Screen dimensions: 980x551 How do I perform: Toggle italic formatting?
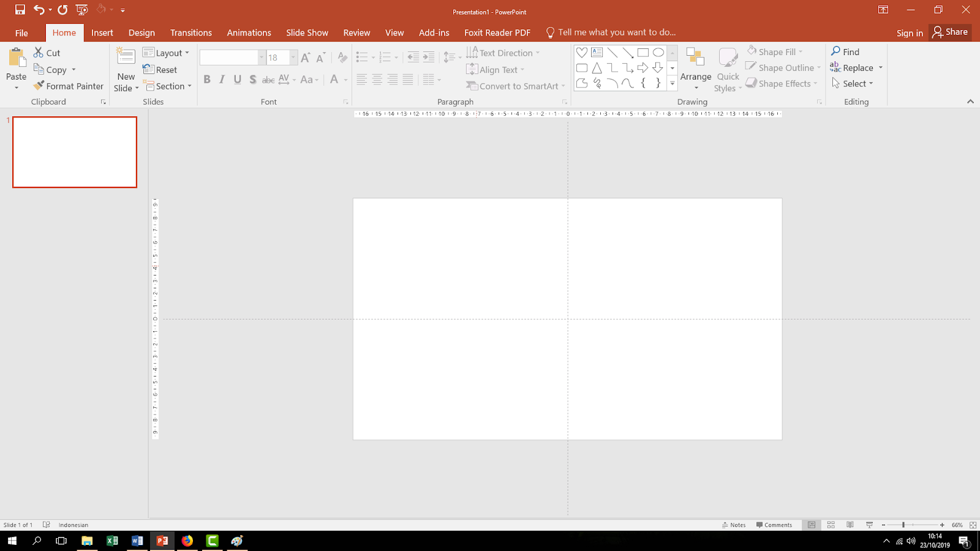pos(222,80)
